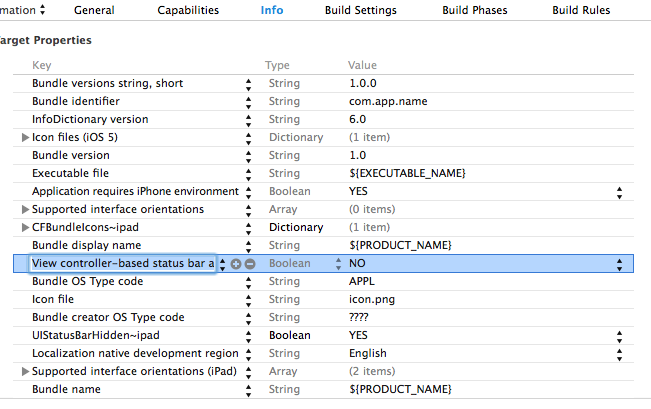Open key stepper for View controller-based status bar

point(222,264)
